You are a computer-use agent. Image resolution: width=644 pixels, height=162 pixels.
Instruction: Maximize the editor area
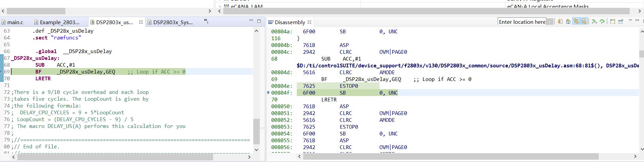(x=259, y=21)
